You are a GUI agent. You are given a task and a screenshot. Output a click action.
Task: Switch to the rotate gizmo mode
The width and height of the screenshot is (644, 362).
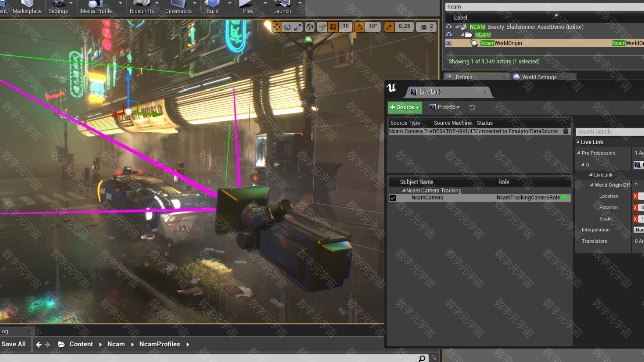click(x=287, y=27)
